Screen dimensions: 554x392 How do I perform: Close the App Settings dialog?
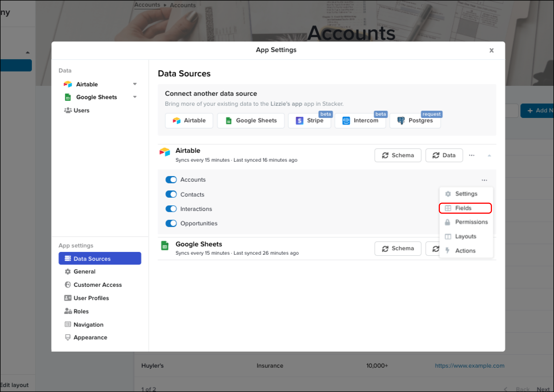click(491, 50)
